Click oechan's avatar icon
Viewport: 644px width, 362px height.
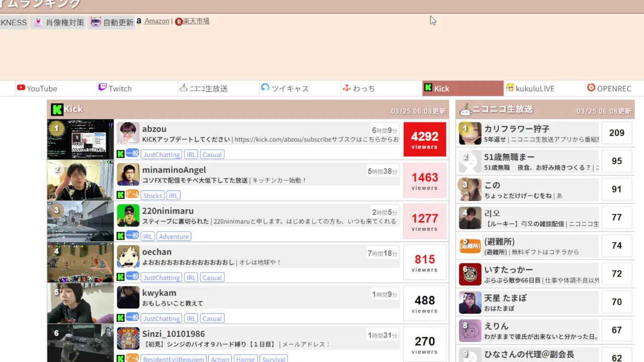click(x=128, y=256)
